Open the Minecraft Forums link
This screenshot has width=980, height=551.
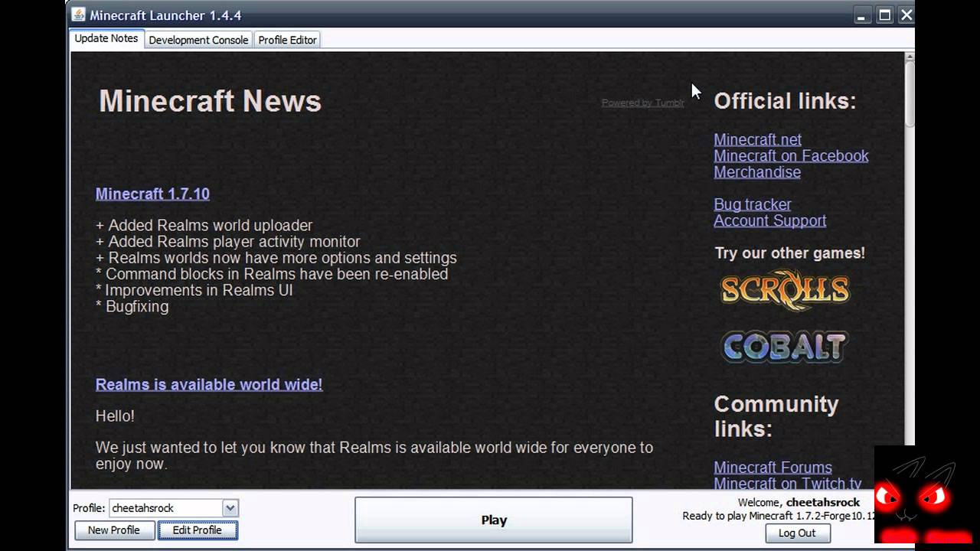[x=773, y=467]
